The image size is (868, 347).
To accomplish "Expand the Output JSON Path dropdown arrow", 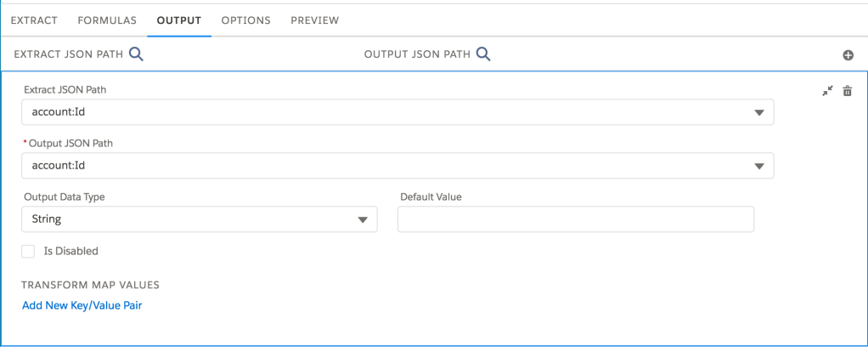I will coord(758,166).
